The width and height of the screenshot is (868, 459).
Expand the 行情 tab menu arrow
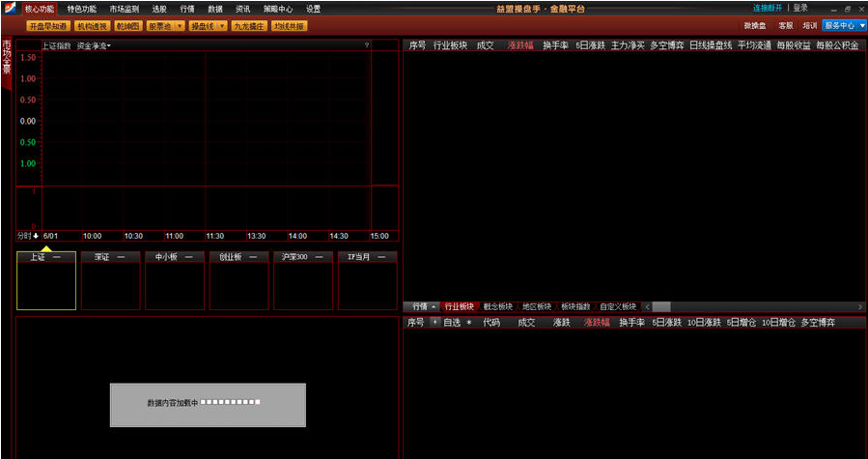(434, 306)
